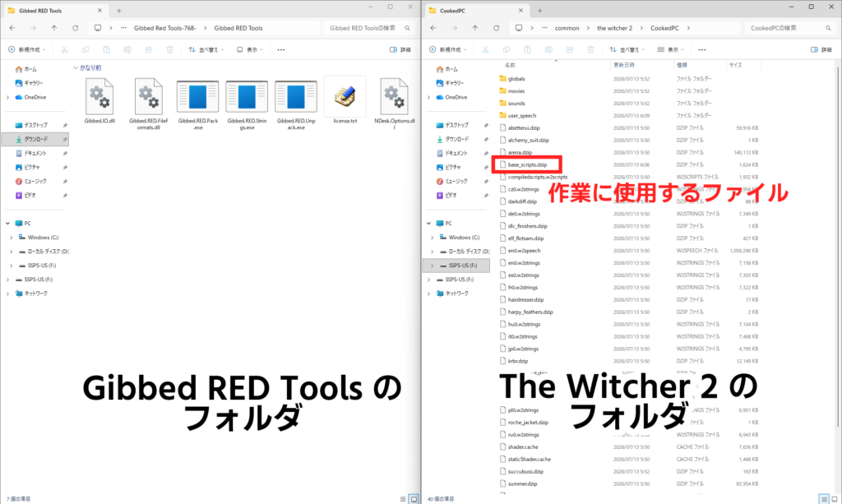Click 'the witcher 2' breadcrumb segment
Image resolution: width=842 pixels, height=504 pixels.
point(615,28)
